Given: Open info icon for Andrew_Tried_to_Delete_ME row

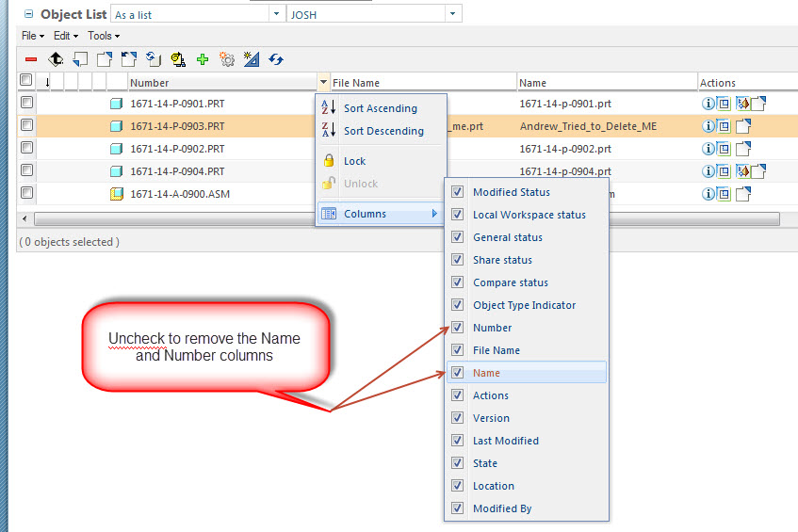Looking at the screenshot, I should click(x=708, y=126).
